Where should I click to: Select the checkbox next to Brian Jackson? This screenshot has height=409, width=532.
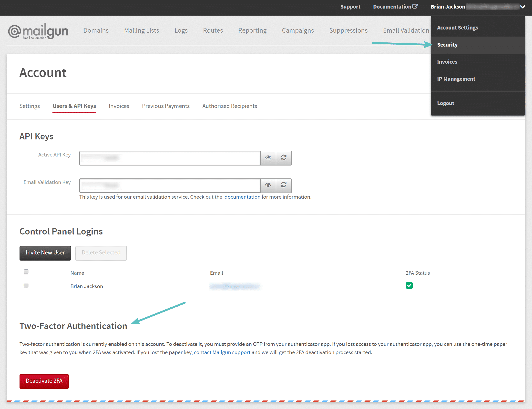(26, 285)
